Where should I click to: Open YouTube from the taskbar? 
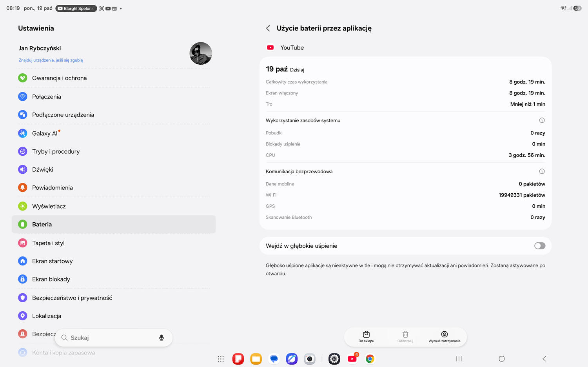tap(352, 359)
